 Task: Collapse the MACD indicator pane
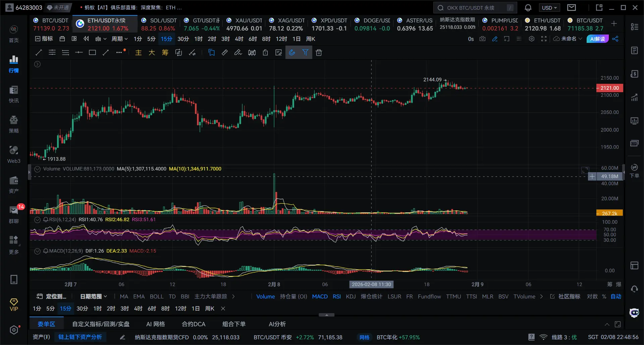[x=38, y=251]
